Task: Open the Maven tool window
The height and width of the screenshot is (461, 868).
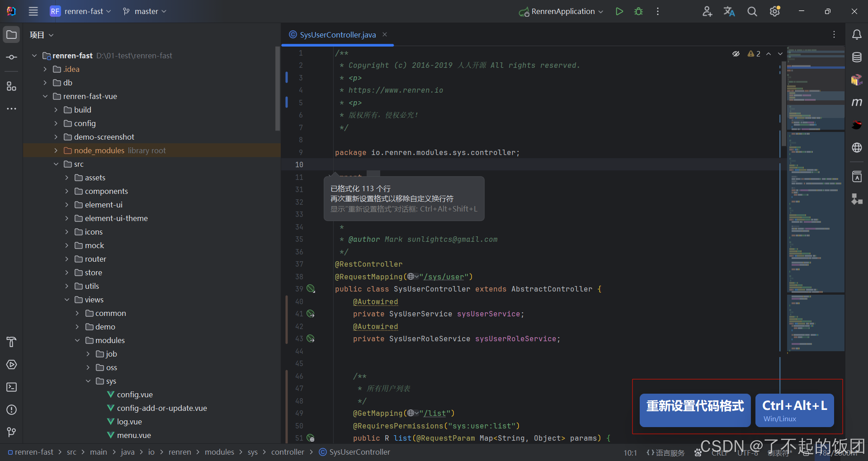Action: (857, 103)
